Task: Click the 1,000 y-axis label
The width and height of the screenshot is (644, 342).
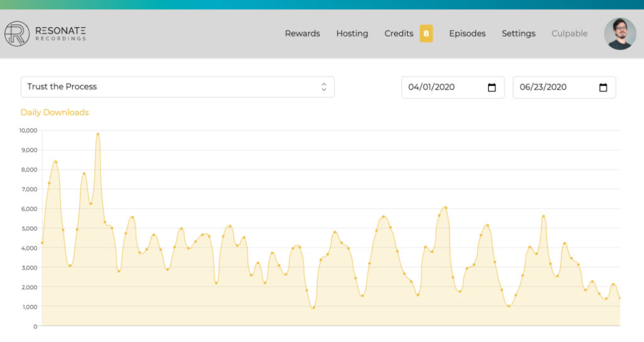Action: (29, 307)
